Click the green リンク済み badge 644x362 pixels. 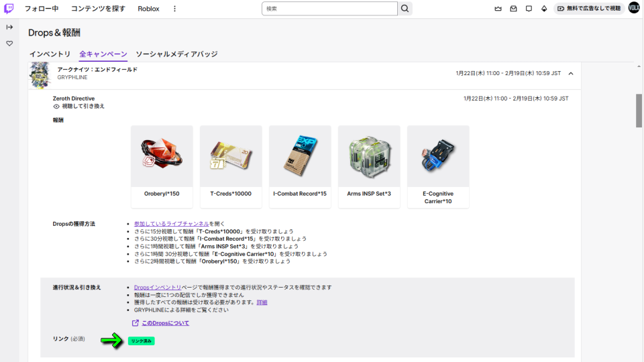tap(142, 341)
